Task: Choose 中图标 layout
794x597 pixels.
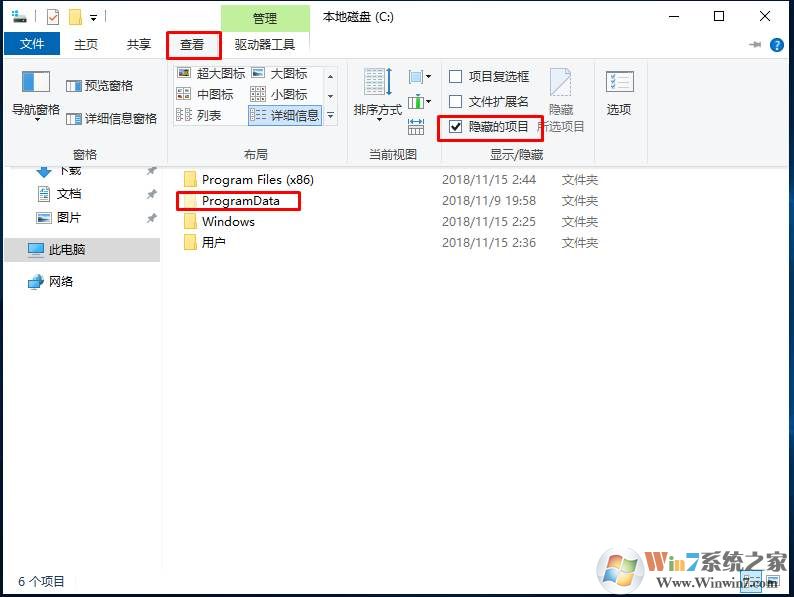Action: pos(205,94)
